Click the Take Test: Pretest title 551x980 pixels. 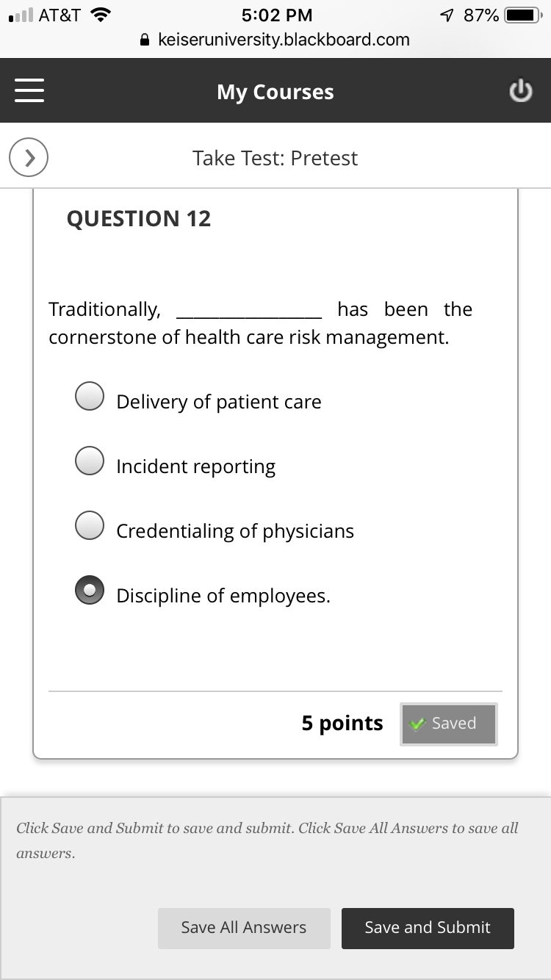click(x=275, y=158)
